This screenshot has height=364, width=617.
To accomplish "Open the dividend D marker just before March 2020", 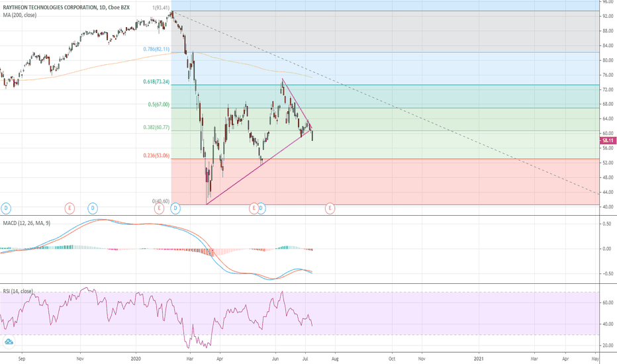I will tap(175, 208).
